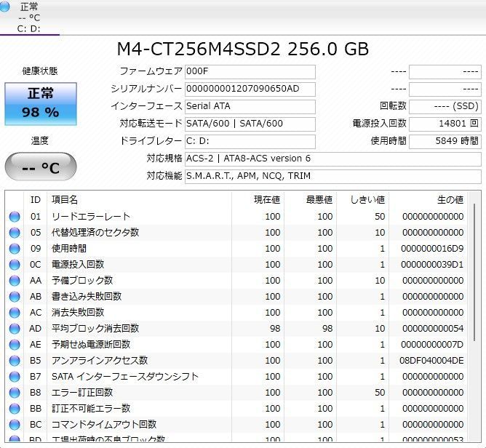Click raw value 0000000016D9

coord(432,249)
